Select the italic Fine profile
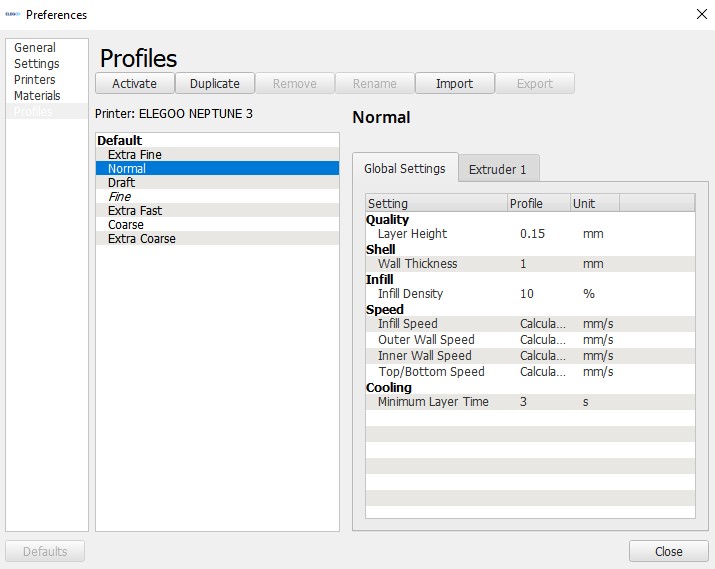The image size is (715, 569). pyautogui.click(x=217, y=197)
